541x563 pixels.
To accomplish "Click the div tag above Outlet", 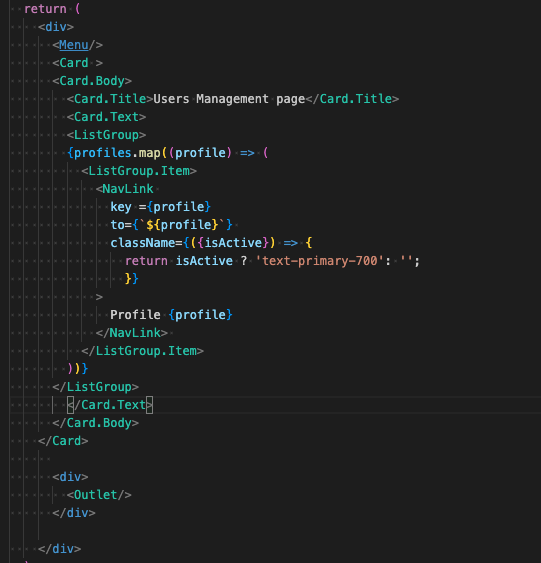I will 70,477.
